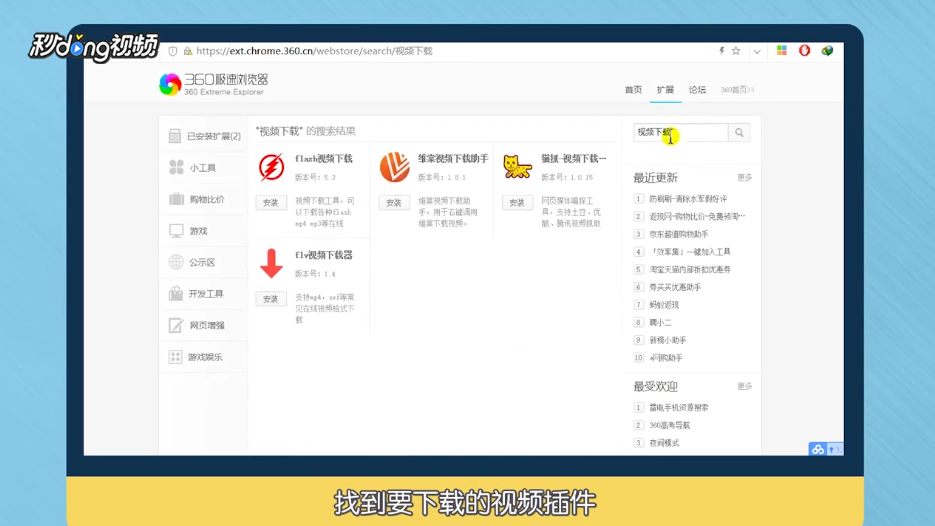Open the 维棠视频下载助手 extension title

[453, 159]
